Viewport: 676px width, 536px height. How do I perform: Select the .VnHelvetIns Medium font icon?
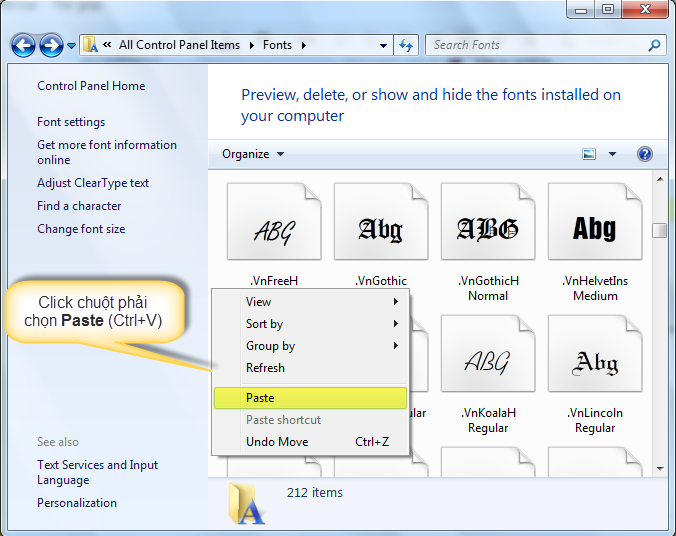595,229
